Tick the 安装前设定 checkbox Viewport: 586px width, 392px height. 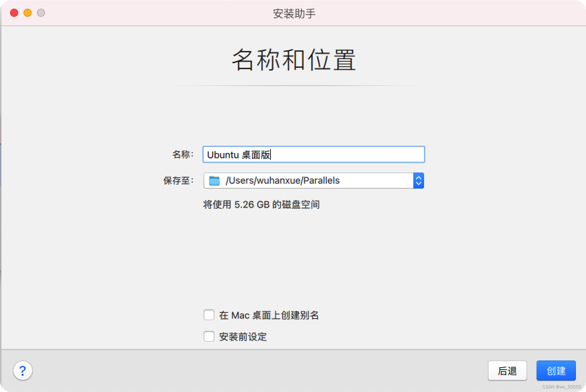(209, 336)
